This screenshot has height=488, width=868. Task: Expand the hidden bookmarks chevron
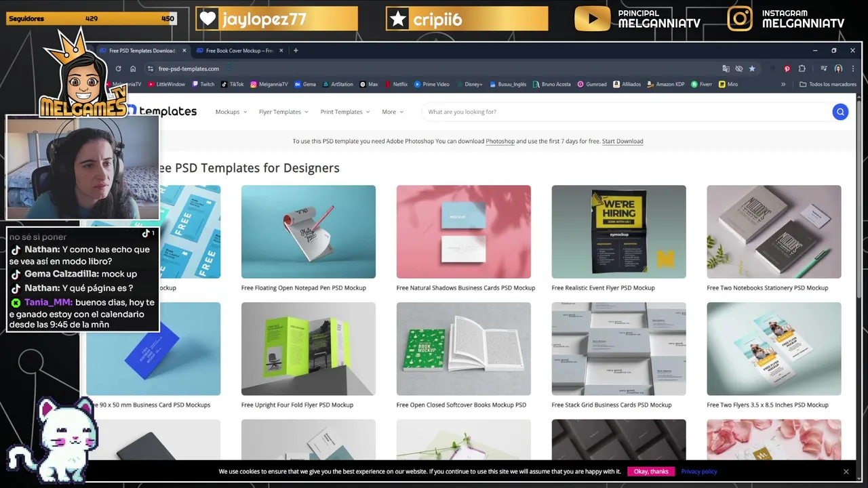click(783, 84)
